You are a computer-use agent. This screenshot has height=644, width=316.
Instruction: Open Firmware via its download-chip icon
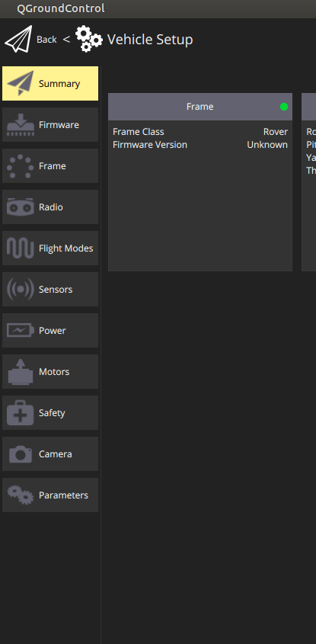coord(21,125)
